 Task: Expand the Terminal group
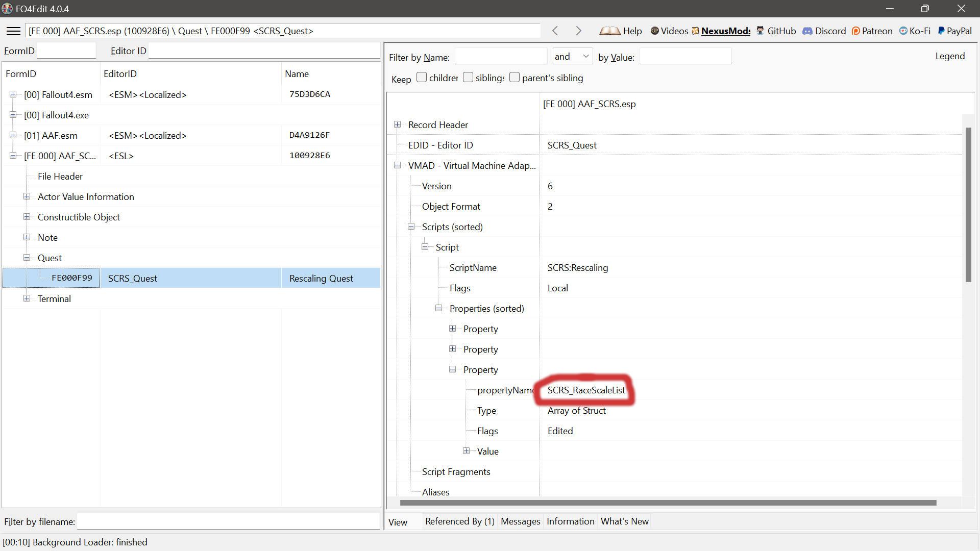coord(27,298)
